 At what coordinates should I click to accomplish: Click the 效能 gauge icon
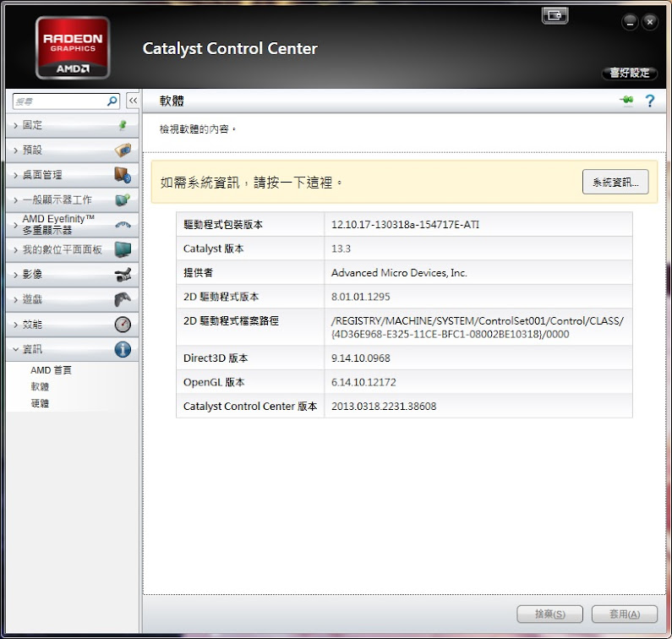123,325
